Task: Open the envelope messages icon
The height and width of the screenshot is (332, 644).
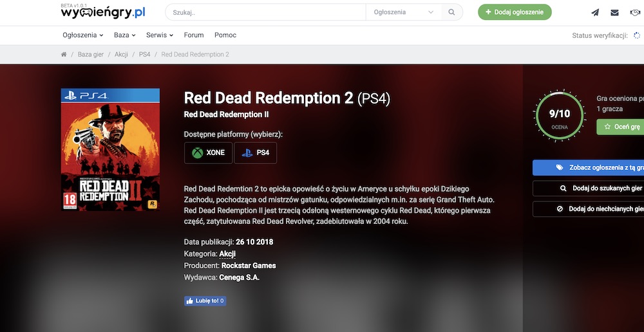Action: tap(614, 12)
